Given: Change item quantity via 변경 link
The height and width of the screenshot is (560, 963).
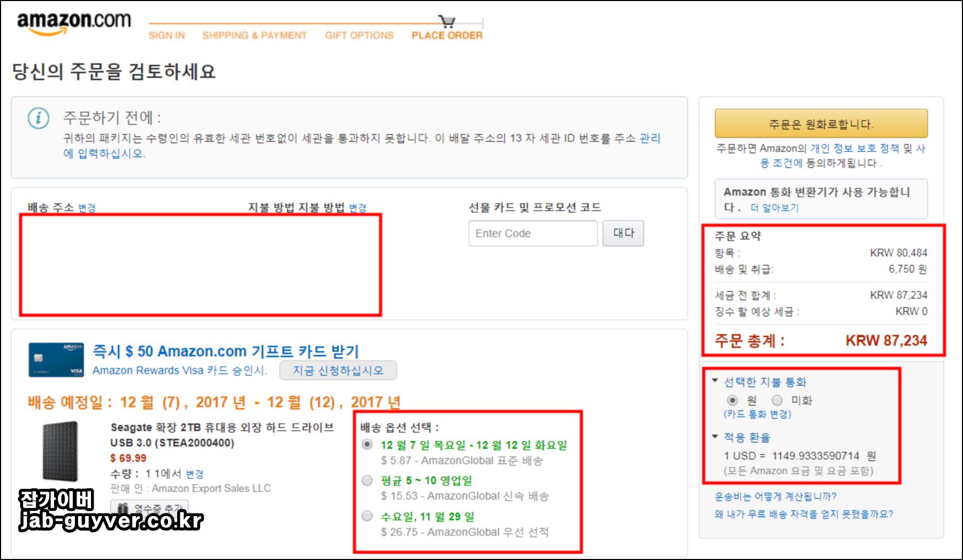Looking at the screenshot, I should point(195,474).
